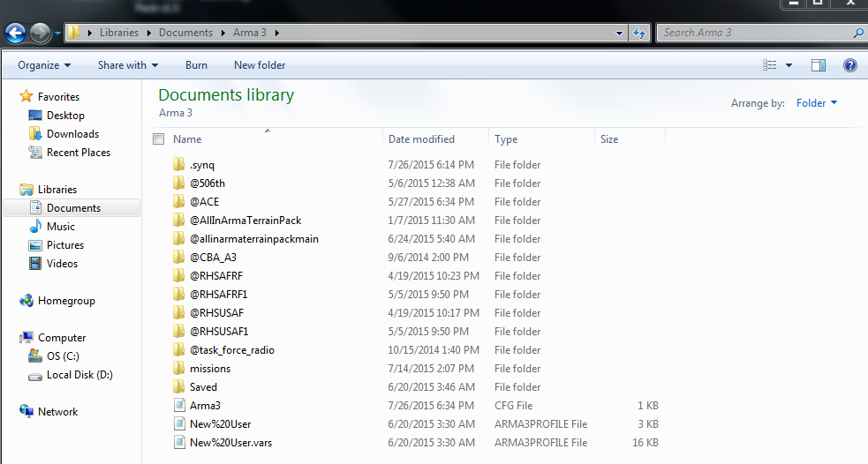Click the Refresh button beside the address bar
Image resolution: width=868 pixels, height=464 pixels.
point(639,34)
